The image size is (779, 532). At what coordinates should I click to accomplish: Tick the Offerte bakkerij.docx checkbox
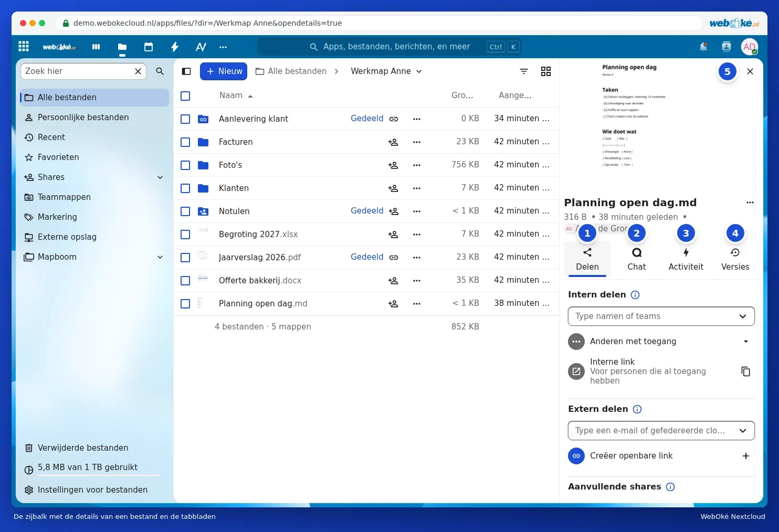(x=185, y=281)
